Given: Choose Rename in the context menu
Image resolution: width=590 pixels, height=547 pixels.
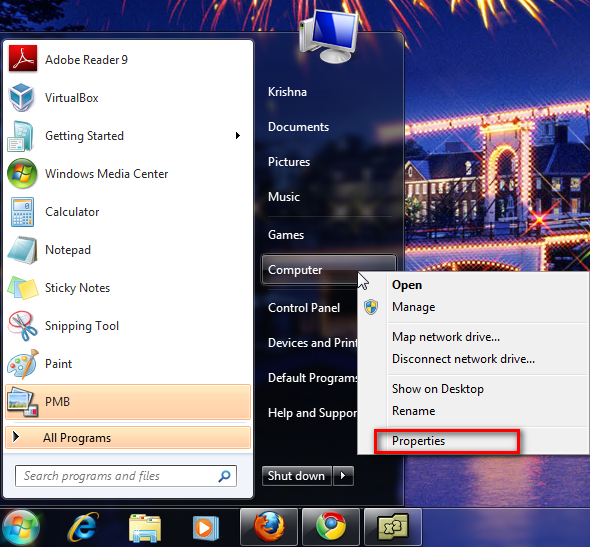Looking at the screenshot, I should click(414, 411).
